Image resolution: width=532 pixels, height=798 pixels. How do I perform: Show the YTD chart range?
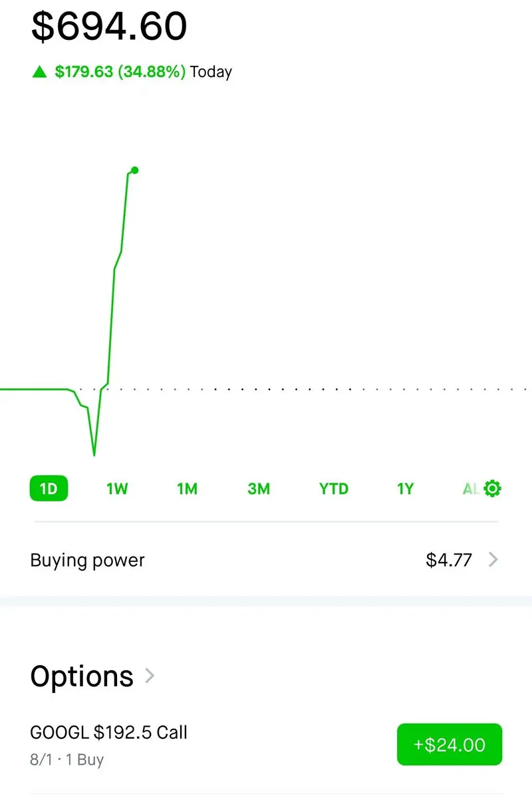click(334, 489)
